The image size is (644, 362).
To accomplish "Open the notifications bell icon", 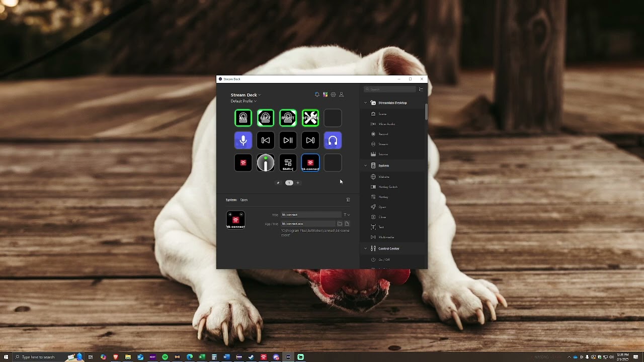I will coord(317,95).
